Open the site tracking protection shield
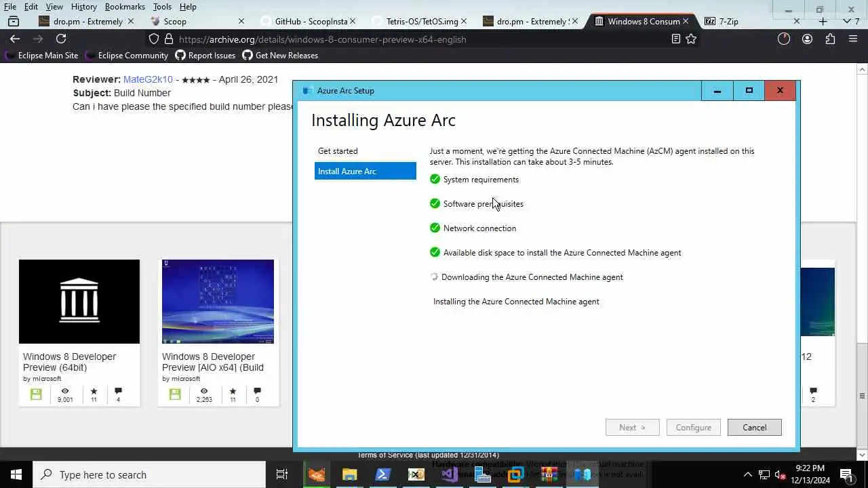This screenshot has width=868, height=488. 154,39
